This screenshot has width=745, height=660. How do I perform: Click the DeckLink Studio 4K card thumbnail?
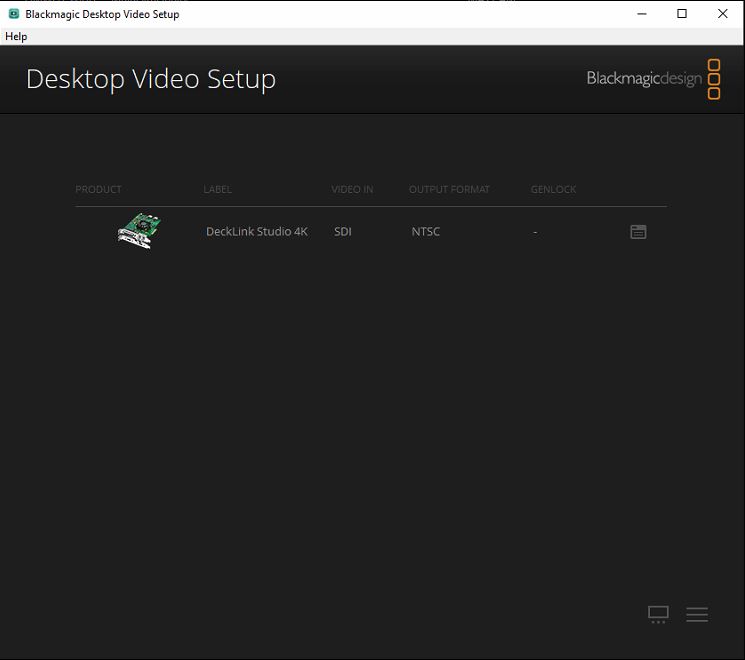[x=139, y=231]
